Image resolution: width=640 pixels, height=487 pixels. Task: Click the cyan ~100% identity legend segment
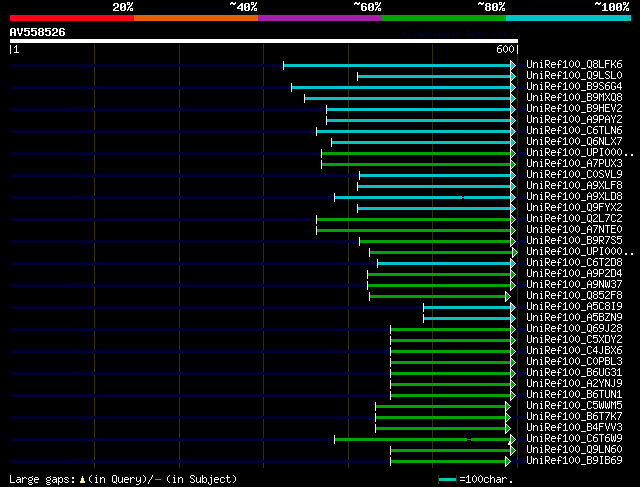point(569,18)
